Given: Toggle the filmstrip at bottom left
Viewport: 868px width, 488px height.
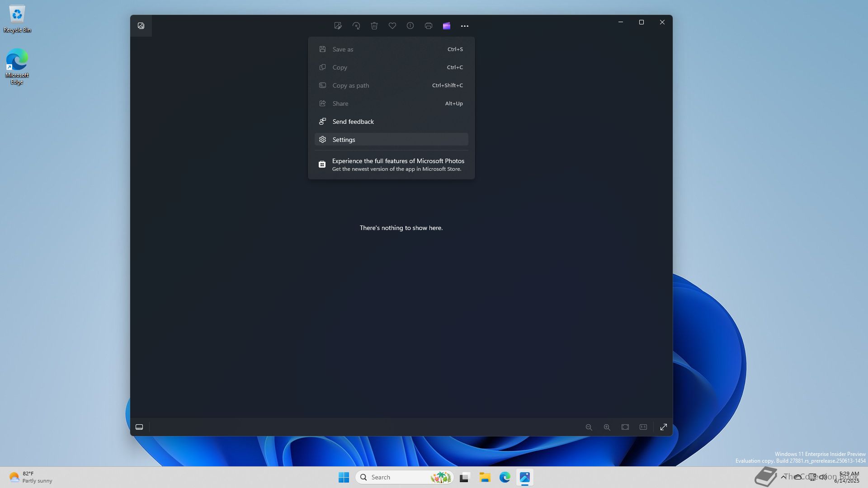Looking at the screenshot, I should click(x=139, y=427).
